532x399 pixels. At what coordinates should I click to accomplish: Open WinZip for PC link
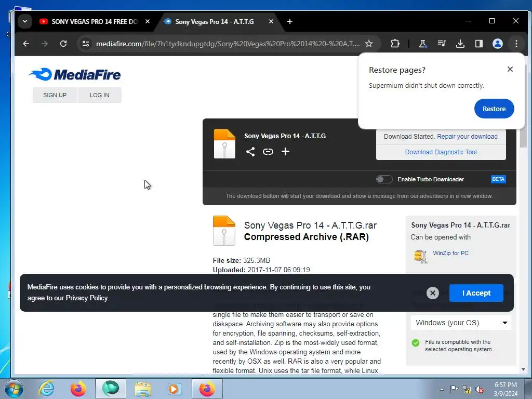pyautogui.click(x=450, y=253)
